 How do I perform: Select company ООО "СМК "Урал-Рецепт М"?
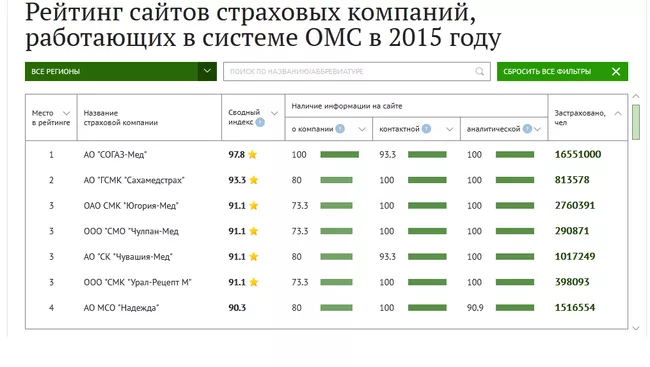coord(138,282)
